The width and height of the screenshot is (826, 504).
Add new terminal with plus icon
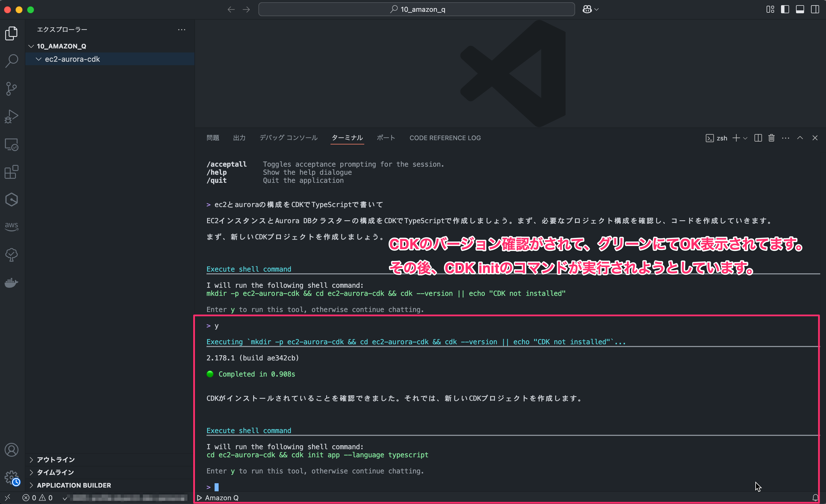pyautogui.click(x=736, y=138)
